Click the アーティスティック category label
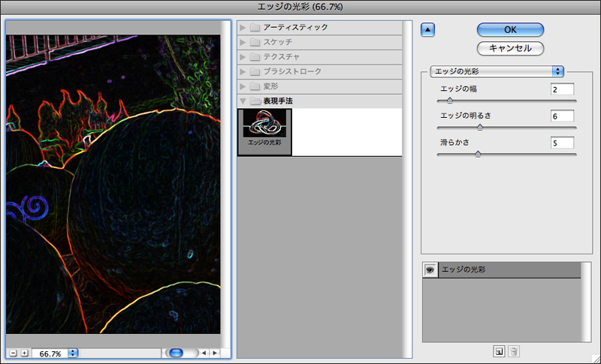This screenshot has height=364, width=601. [295, 28]
